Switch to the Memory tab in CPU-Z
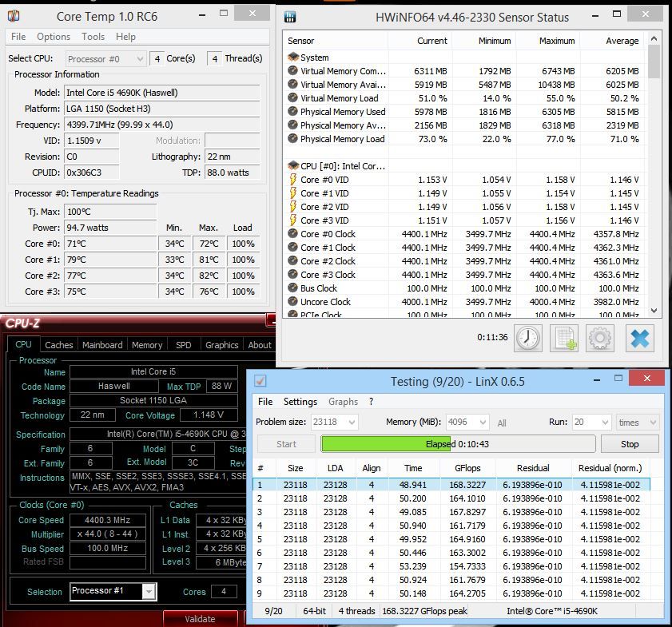This screenshot has height=627, width=672. [147, 345]
